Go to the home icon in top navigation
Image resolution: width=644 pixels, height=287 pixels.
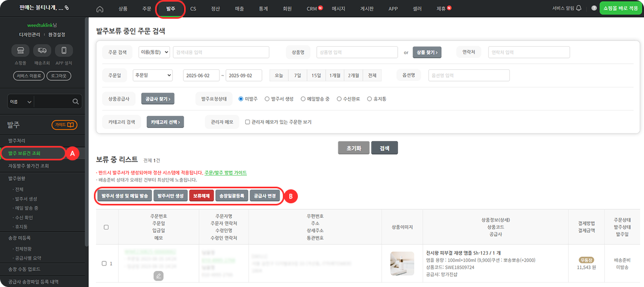click(x=99, y=9)
